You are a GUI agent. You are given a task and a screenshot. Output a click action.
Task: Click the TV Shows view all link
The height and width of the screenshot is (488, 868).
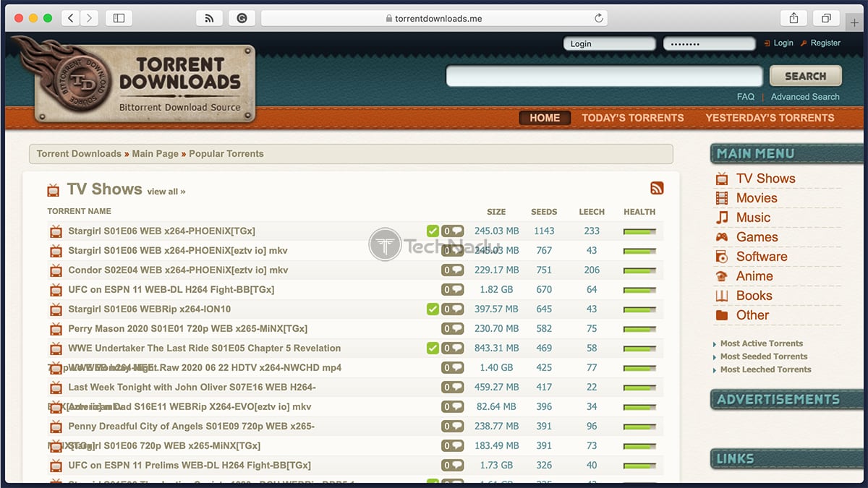166,192
